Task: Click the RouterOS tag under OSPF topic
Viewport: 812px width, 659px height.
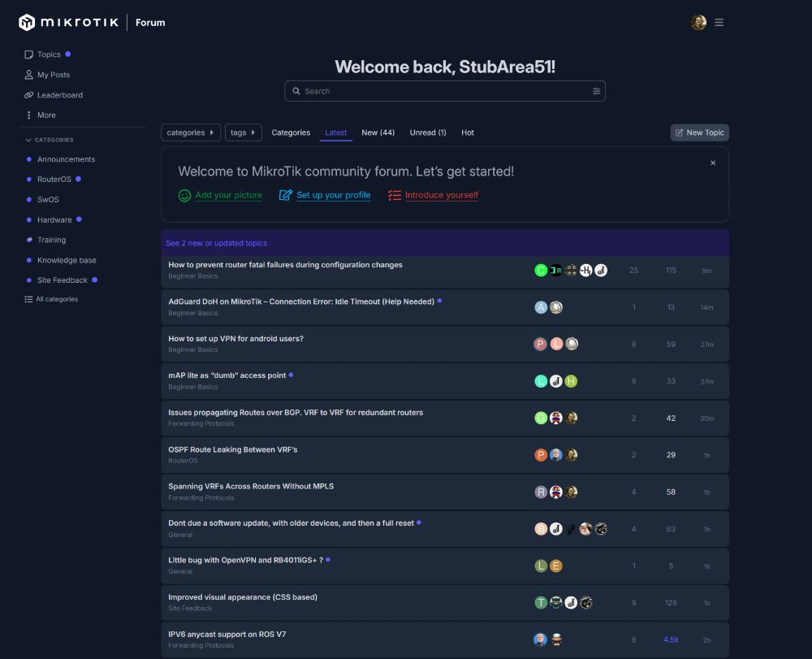Action: [183, 461]
